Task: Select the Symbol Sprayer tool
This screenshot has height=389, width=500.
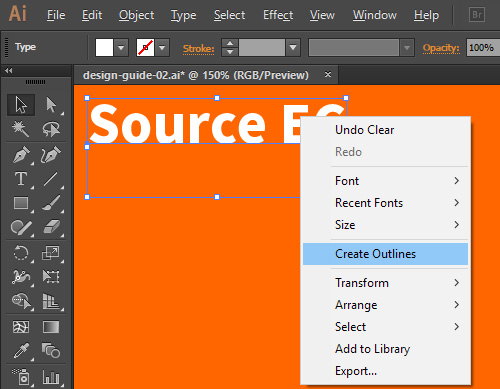Action: click(21, 377)
